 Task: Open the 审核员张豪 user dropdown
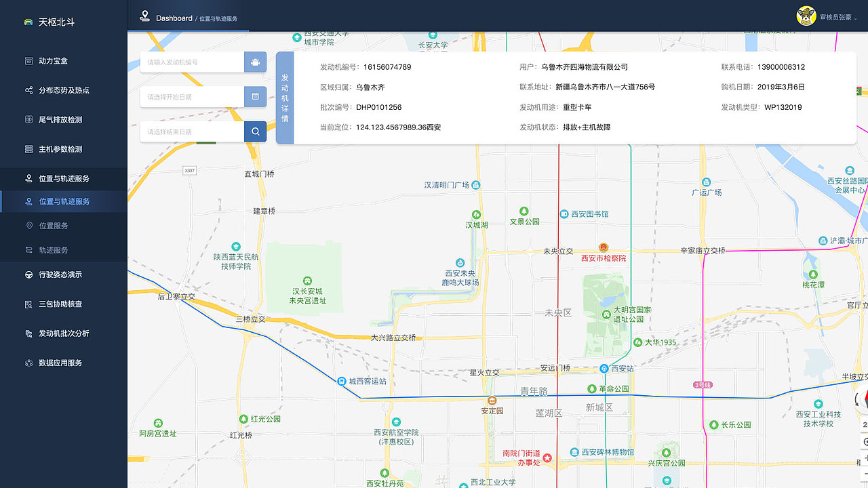click(x=828, y=16)
